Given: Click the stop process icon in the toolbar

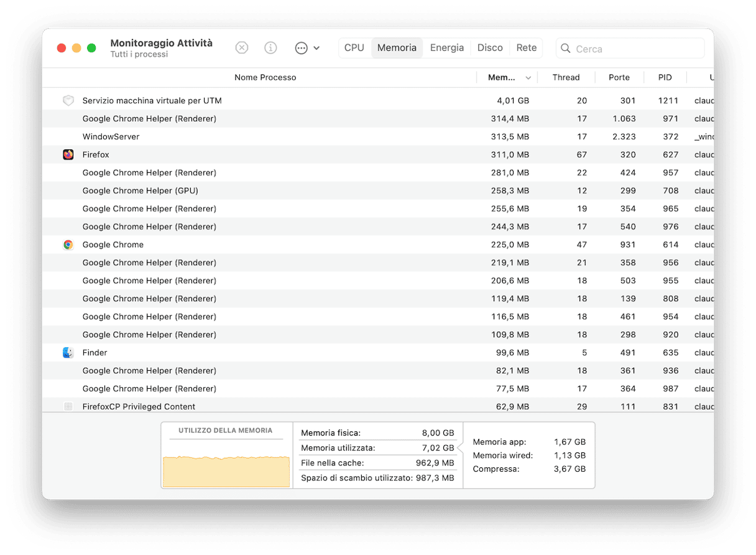Looking at the screenshot, I should [242, 48].
